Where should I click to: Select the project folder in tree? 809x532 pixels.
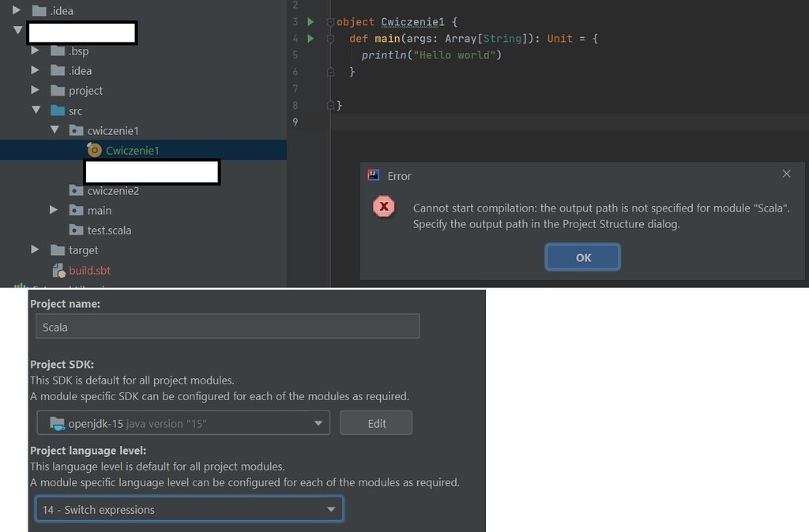pos(81,32)
